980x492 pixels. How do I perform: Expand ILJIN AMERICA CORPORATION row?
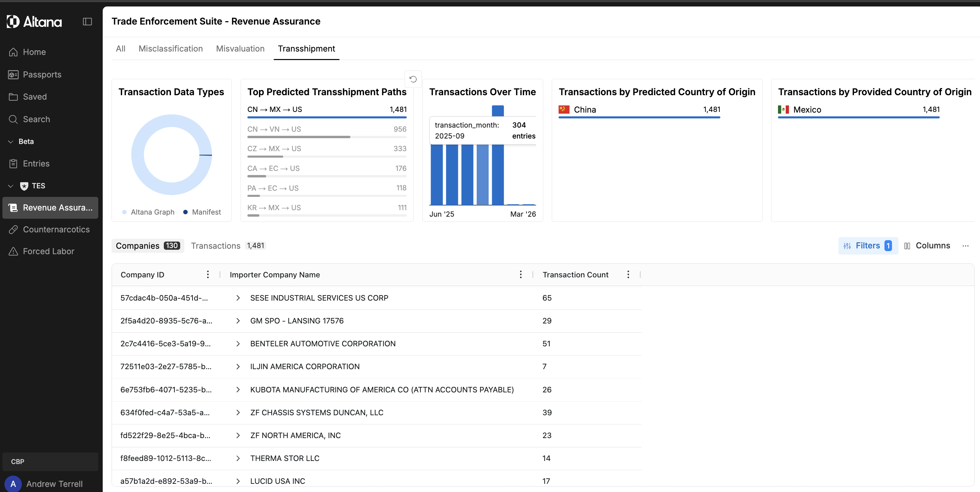pyautogui.click(x=238, y=366)
